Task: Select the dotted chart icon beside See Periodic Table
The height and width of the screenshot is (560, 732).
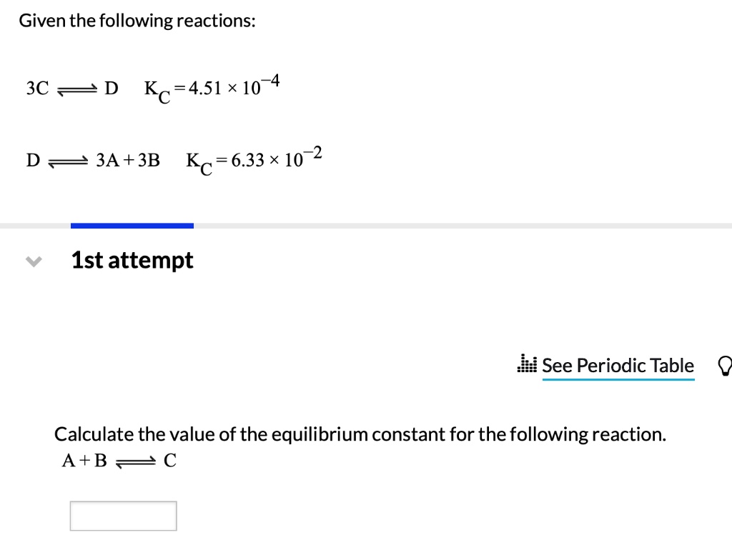Action: pyautogui.click(x=527, y=365)
